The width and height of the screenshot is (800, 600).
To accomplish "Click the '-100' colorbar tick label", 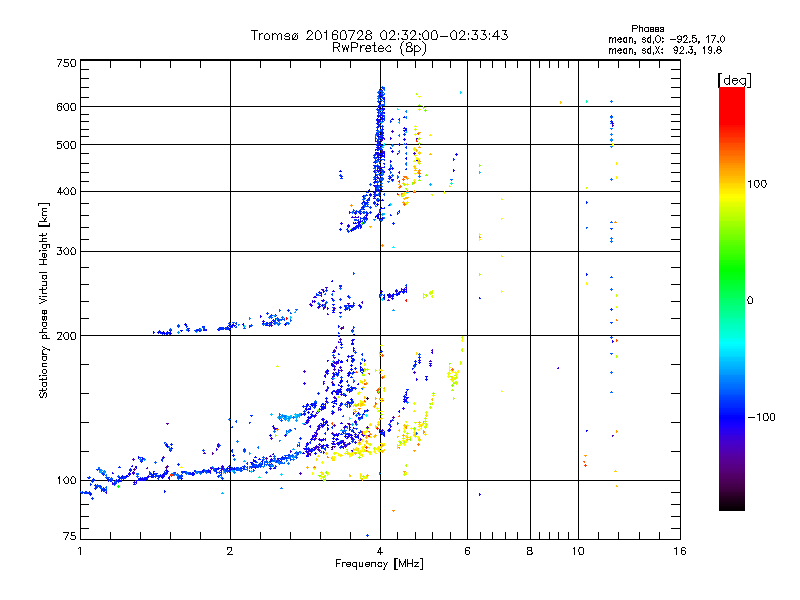I will [x=761, y=417].
